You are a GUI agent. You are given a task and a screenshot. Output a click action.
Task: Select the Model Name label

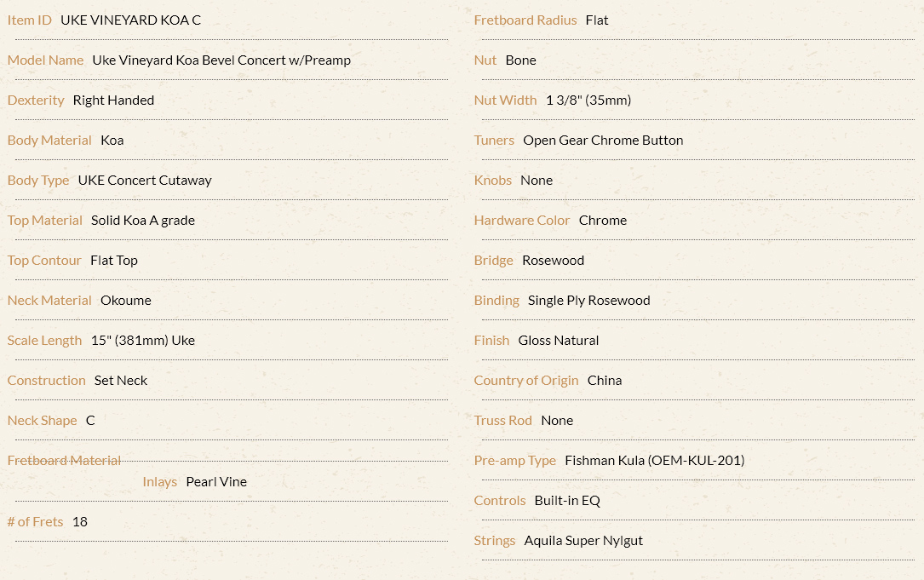(45, 60)
